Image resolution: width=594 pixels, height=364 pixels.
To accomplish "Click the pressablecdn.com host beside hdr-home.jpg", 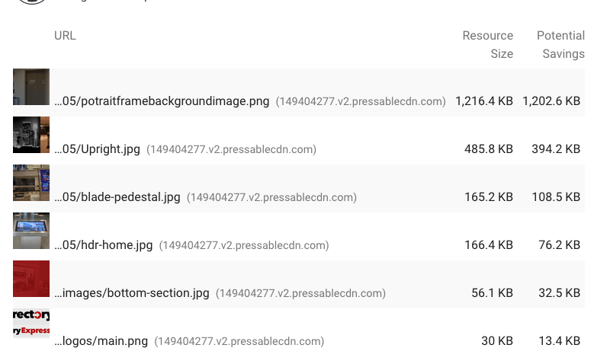I will pos(244,245).
